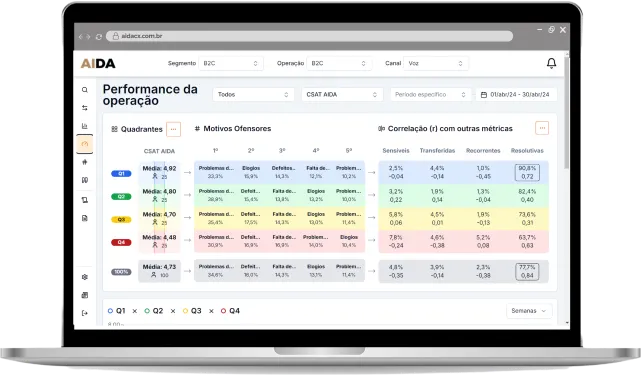Open the Operação dropdown
Viewport: 641px width, 375px height.
pos(339,63)
